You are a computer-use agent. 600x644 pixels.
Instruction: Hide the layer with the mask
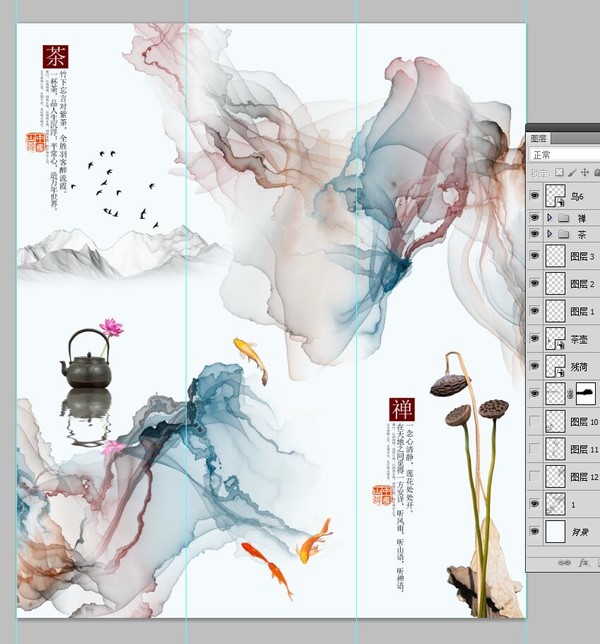click(x=534, y=393)
